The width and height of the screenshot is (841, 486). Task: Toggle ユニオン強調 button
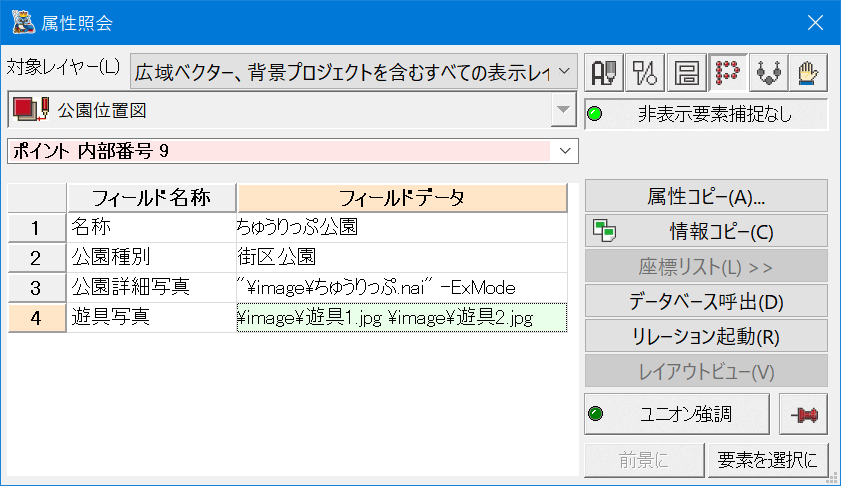click(677, 414)
